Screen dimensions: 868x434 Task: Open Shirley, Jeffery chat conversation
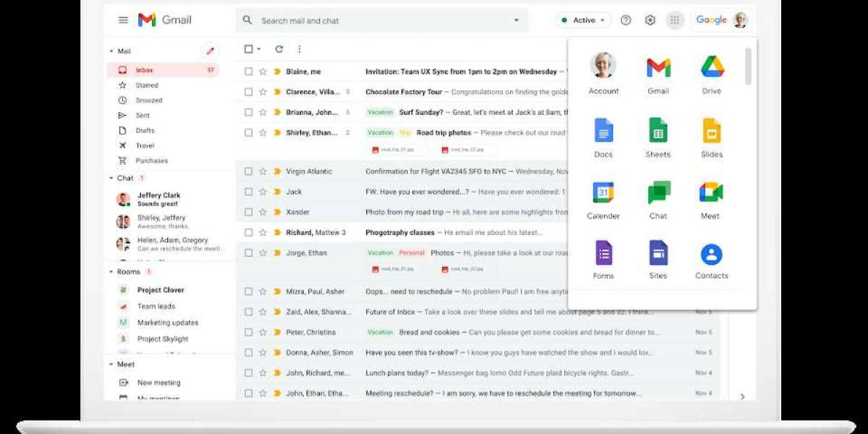click(x=170, y=221)
